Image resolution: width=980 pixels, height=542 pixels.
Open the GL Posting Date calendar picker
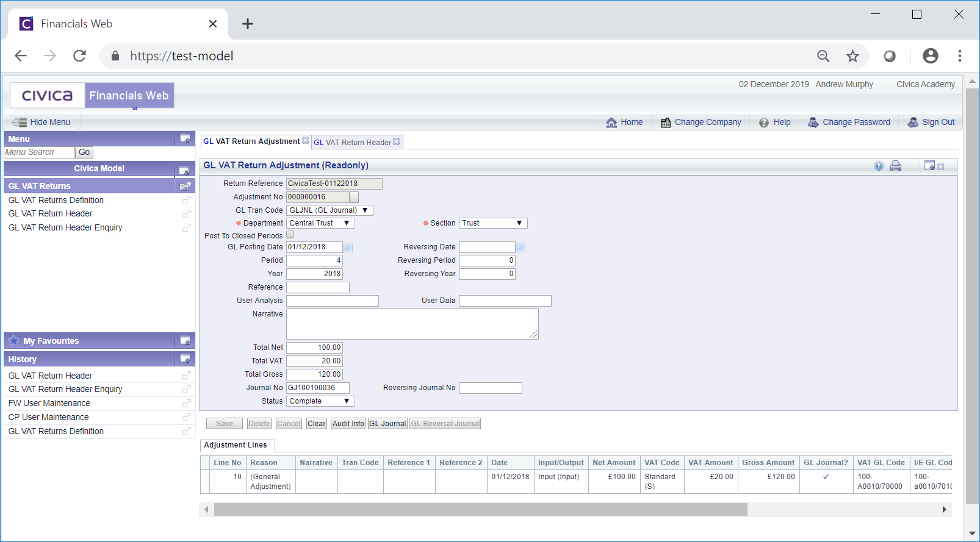[x=348, y=248]
